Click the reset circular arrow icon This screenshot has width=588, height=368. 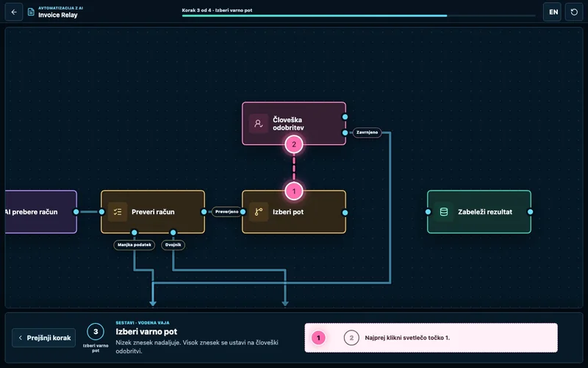[x=574, y=12]
